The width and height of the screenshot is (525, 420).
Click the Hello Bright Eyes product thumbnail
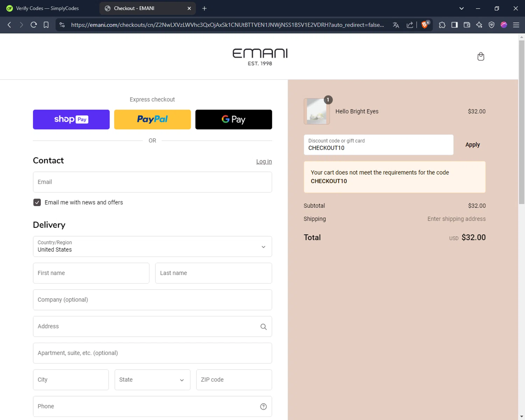click(317, 111)
